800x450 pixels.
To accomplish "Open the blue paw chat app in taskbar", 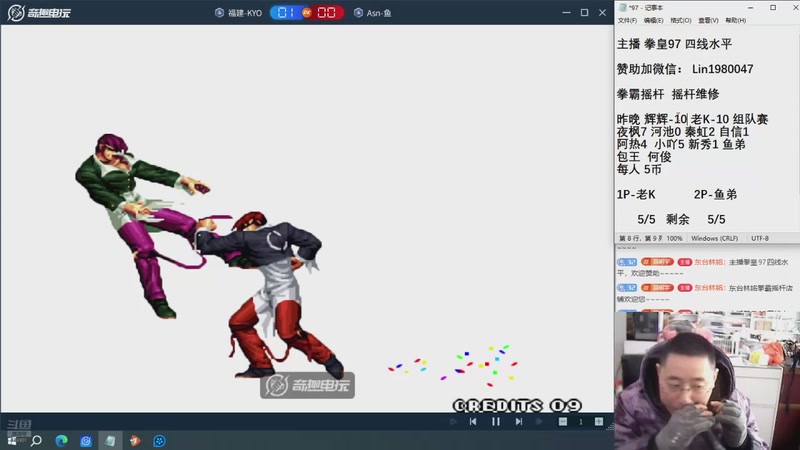I will point(159,441).
